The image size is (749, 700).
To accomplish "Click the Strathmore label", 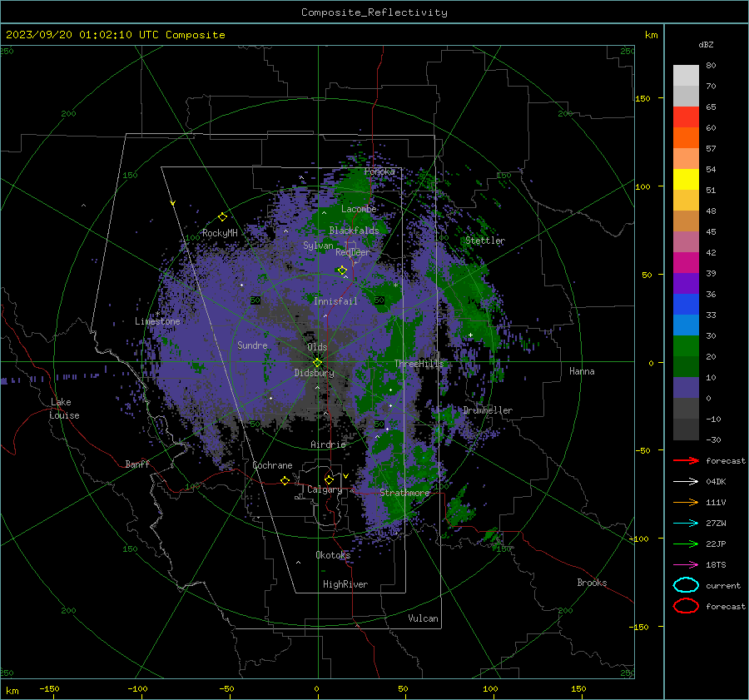I will [x=404, y=492].
